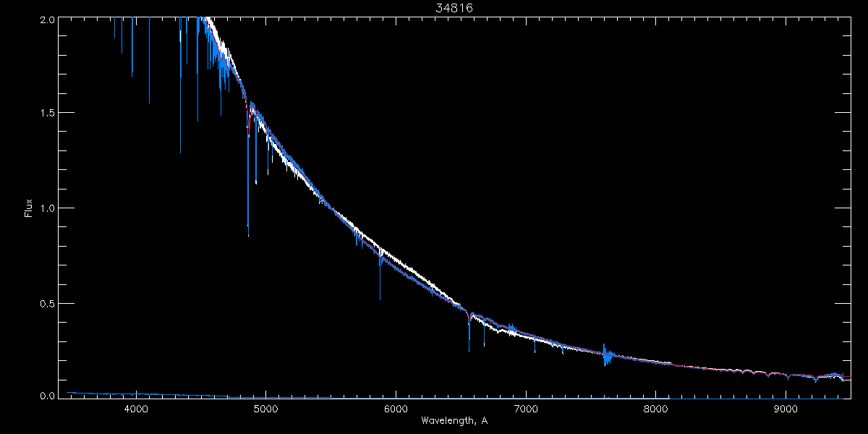
Task: Click x-axis tick label 7000
Action: [526, 409]
